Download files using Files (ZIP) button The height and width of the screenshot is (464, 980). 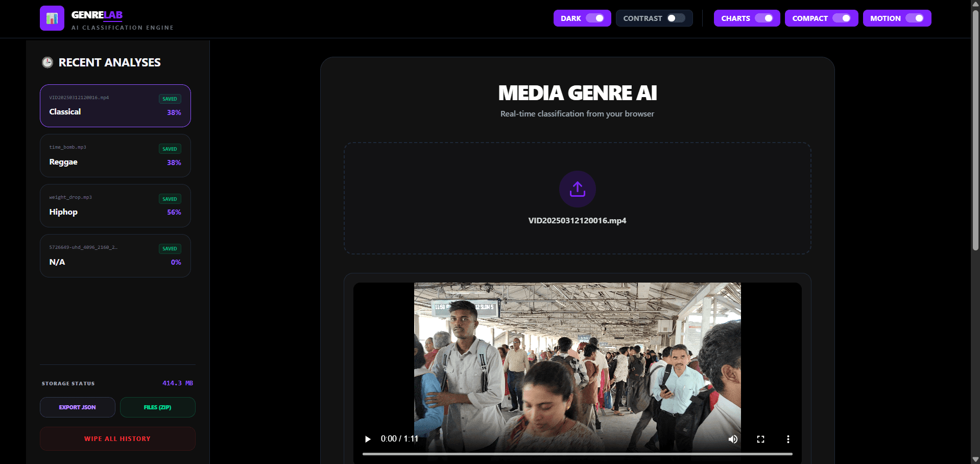click(x=157, y=407)
